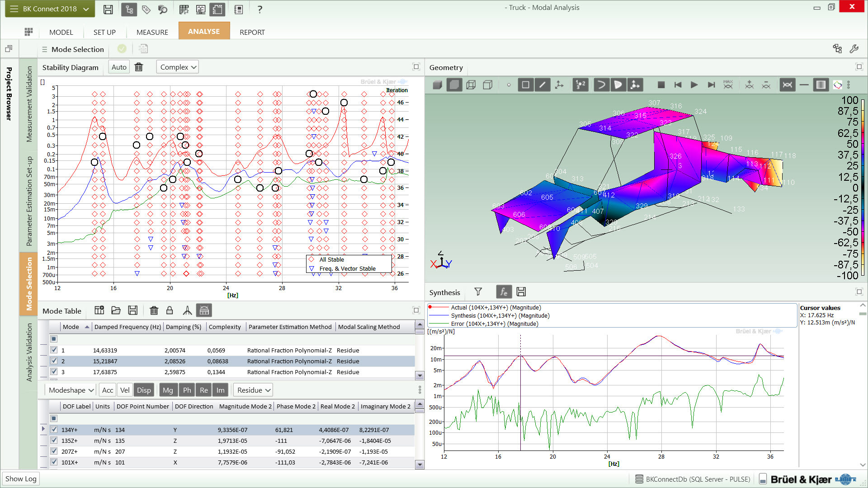The height and width of the screenshot is (488, 868).
Task: Click the stop icon in Geometry playback controls
Action: pos(660,84)
